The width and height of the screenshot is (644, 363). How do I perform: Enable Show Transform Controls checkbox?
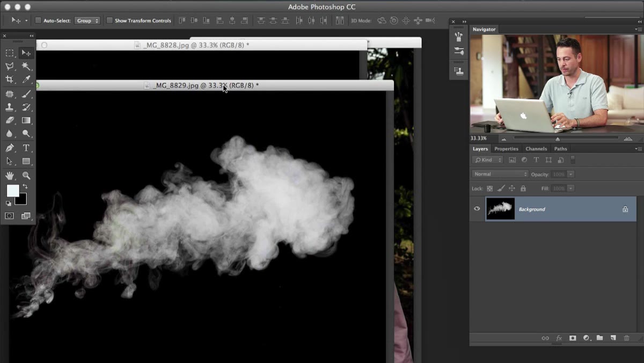pyautogui.click(x=109, y=20)
